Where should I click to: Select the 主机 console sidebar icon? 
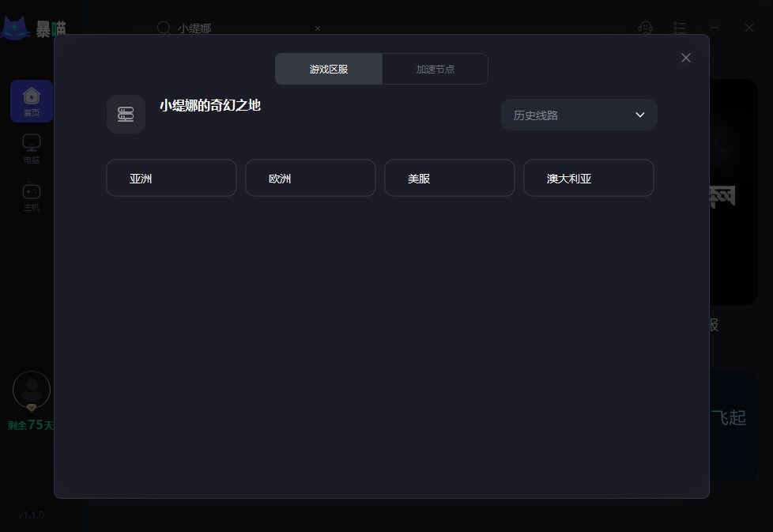(32, 196)
